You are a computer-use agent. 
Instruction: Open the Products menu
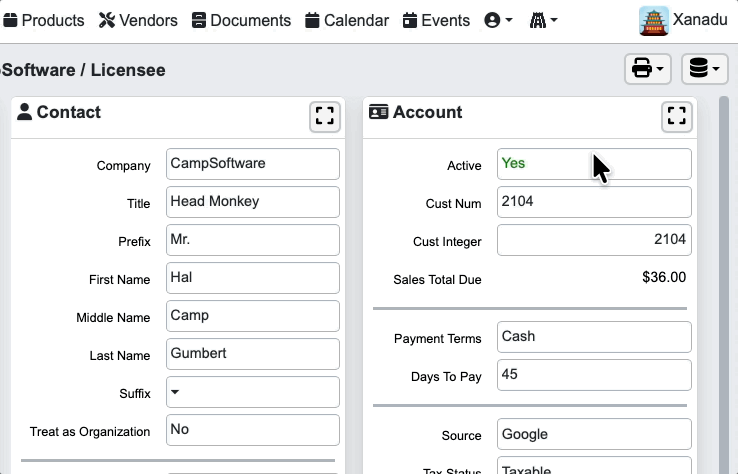44,21
